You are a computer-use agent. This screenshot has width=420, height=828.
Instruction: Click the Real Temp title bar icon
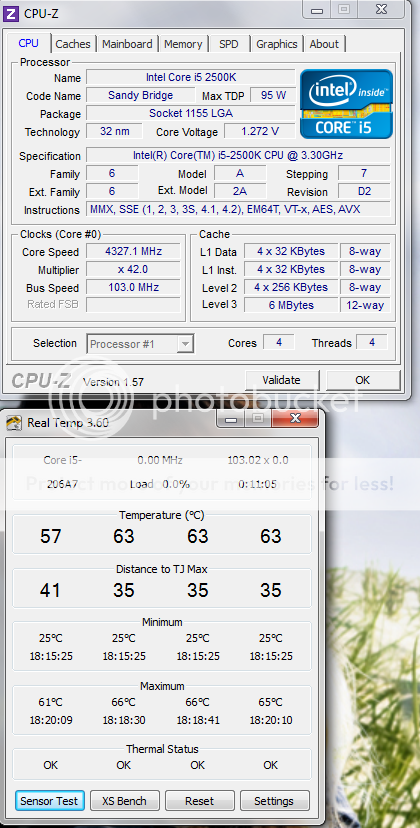14,422
